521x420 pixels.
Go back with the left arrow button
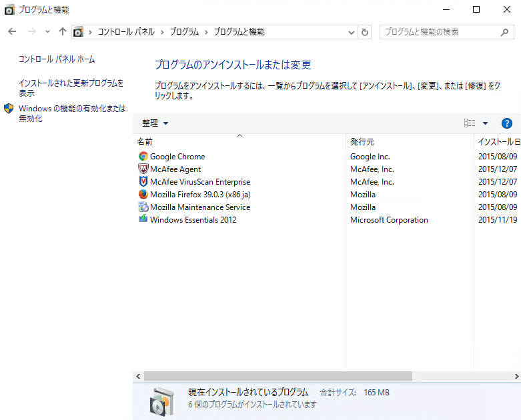point(12,31)
